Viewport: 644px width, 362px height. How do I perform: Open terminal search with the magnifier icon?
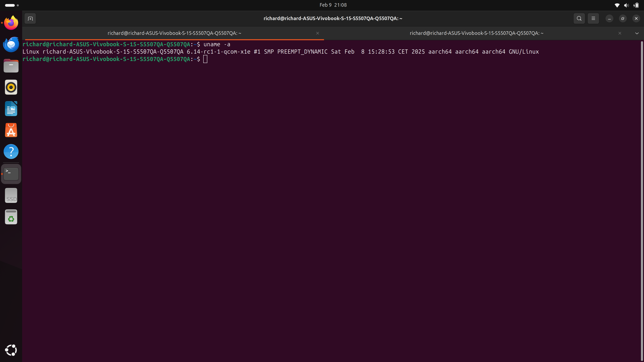(x=579, y=18)
